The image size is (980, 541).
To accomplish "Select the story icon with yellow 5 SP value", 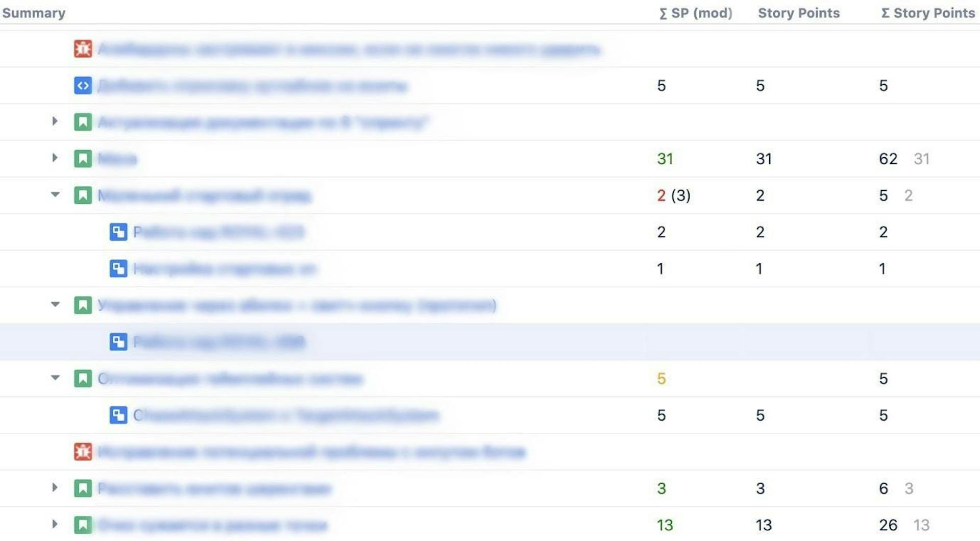I will [x=82, y=379].
